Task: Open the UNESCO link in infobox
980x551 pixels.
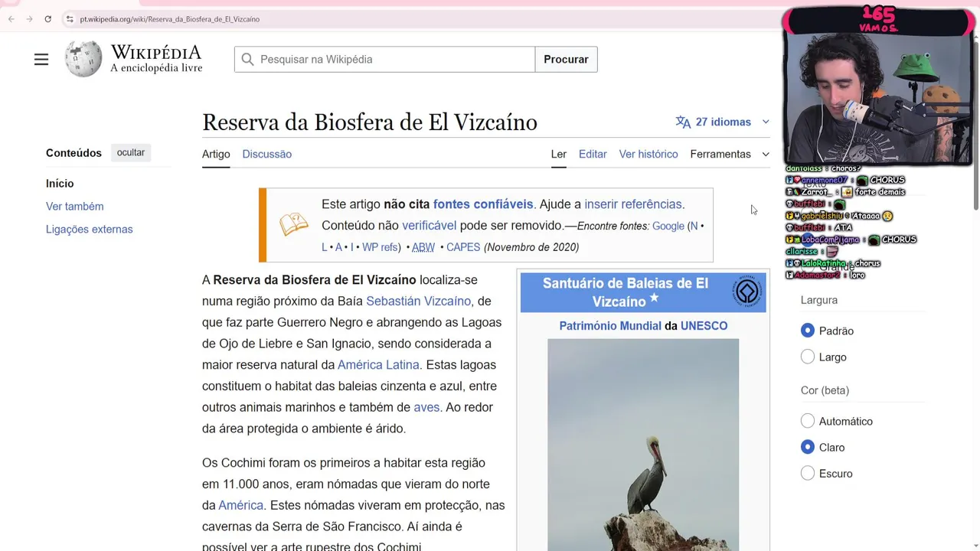Action: [x=704, y=326]
